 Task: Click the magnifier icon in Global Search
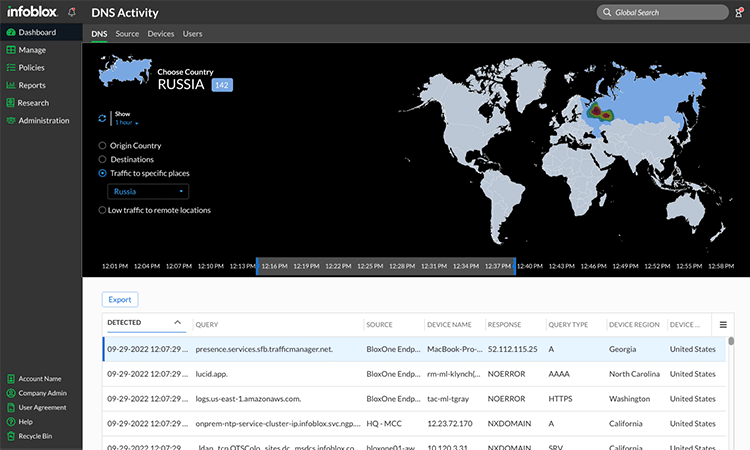point(607,12)
